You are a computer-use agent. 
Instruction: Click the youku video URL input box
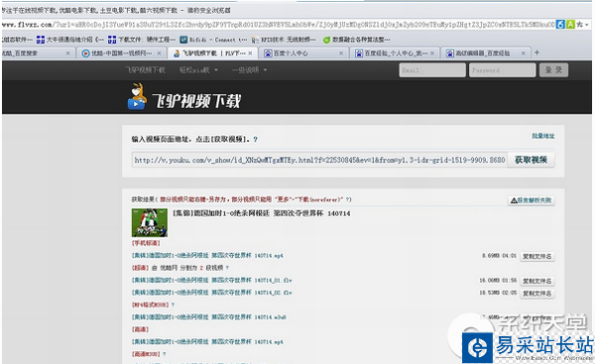click(x=319, y=160)
